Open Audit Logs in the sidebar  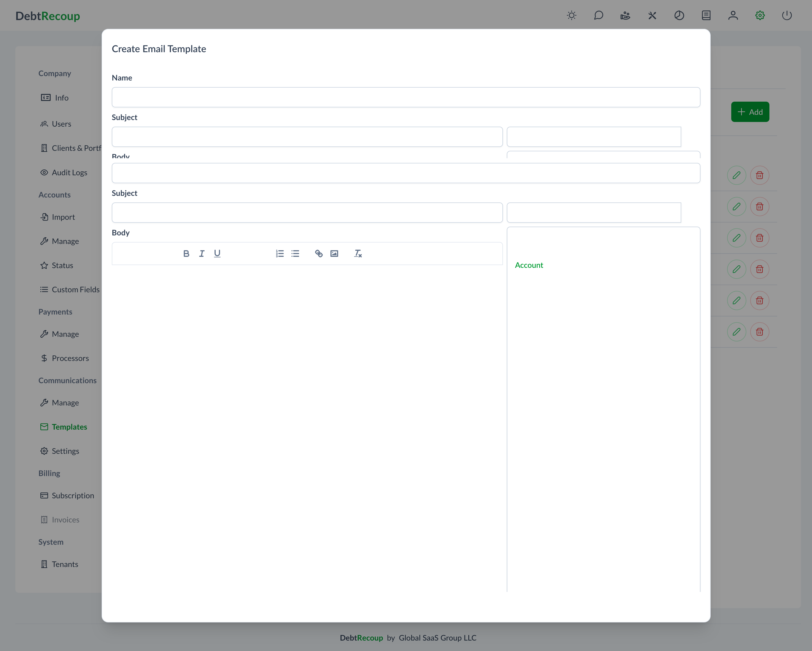pyautogui.click(x=69, y=173)
